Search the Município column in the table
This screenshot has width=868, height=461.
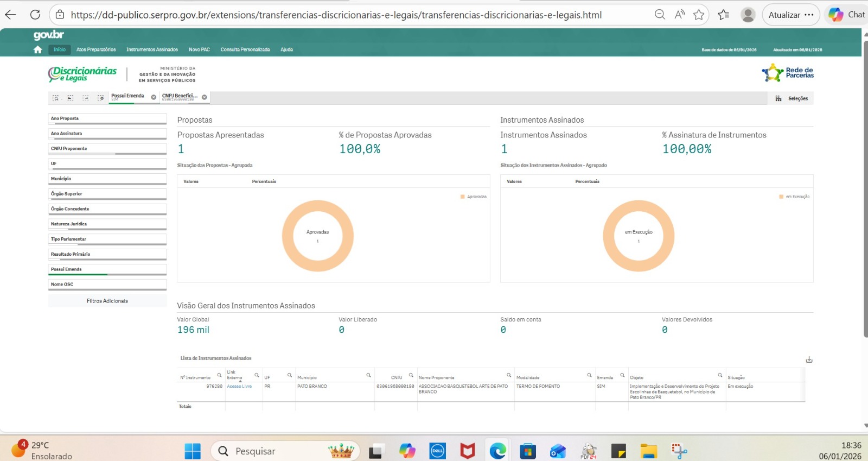tap(368, 375)
